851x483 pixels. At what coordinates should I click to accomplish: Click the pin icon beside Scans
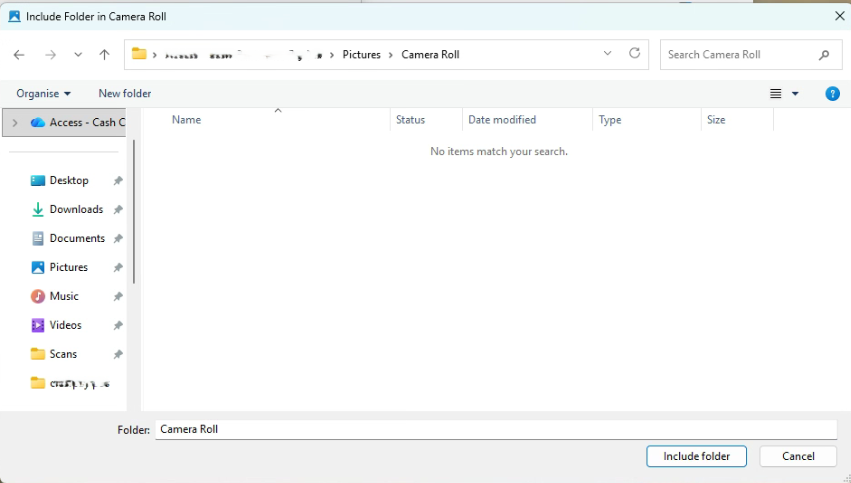(118, 354)
